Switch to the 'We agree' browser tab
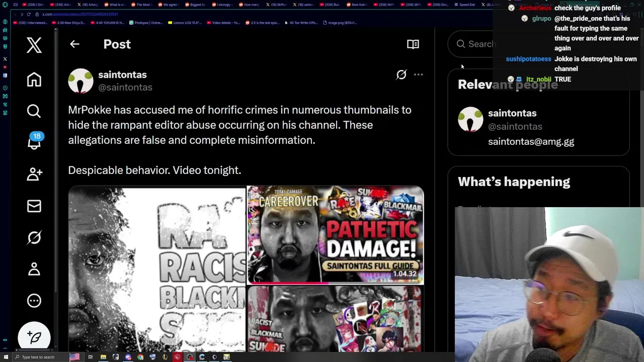644x362 pixels. click(x=170, y=5)
